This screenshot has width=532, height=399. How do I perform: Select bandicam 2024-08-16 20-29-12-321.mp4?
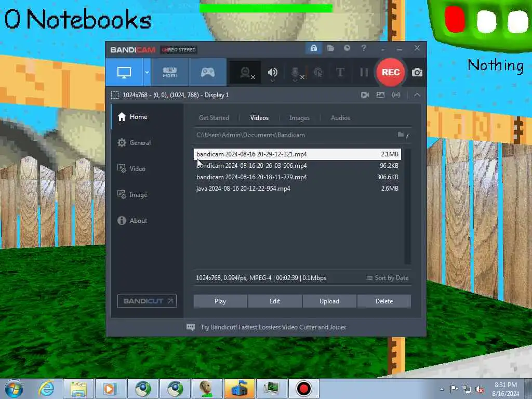[297, 154]
